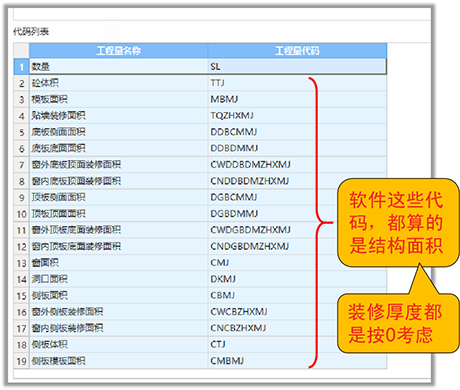Select the TQZHXMJ code cell
460x390 pixels.
pos(297,115)
